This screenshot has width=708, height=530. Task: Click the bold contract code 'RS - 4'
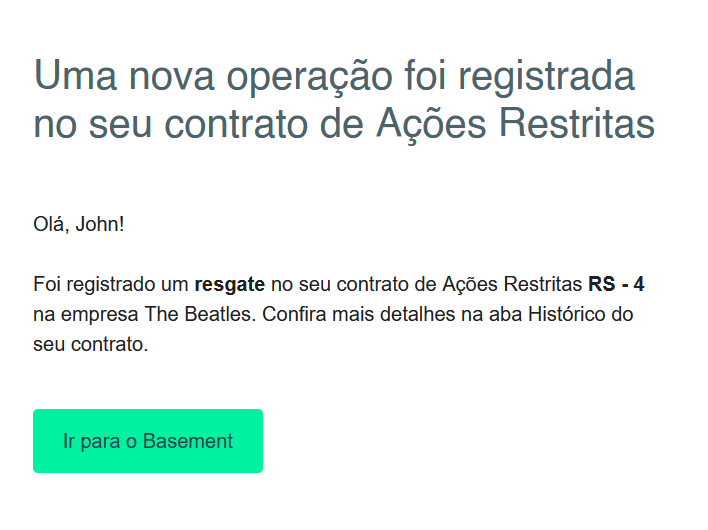tap(616, 285)
